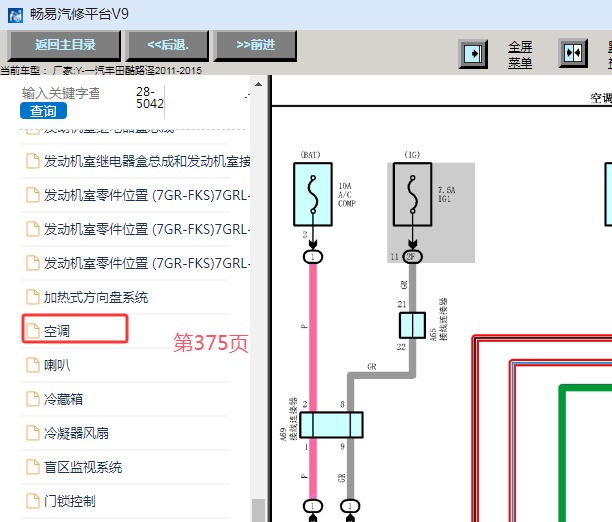Click the document icon beside 盲区监视系统

(x=33, y=467)
